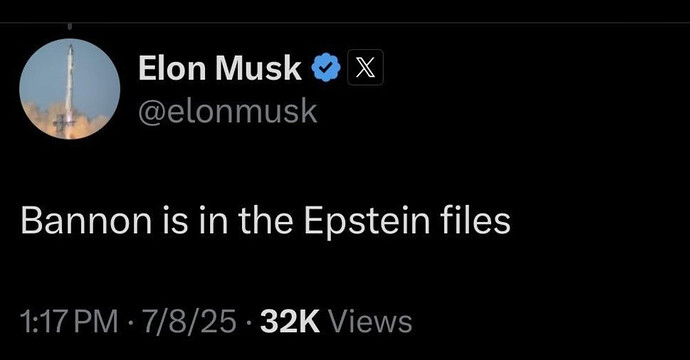This screenshot has height=360, width=690.
Task: Click the blue verified checkmark badge
Action: (326, 68)
